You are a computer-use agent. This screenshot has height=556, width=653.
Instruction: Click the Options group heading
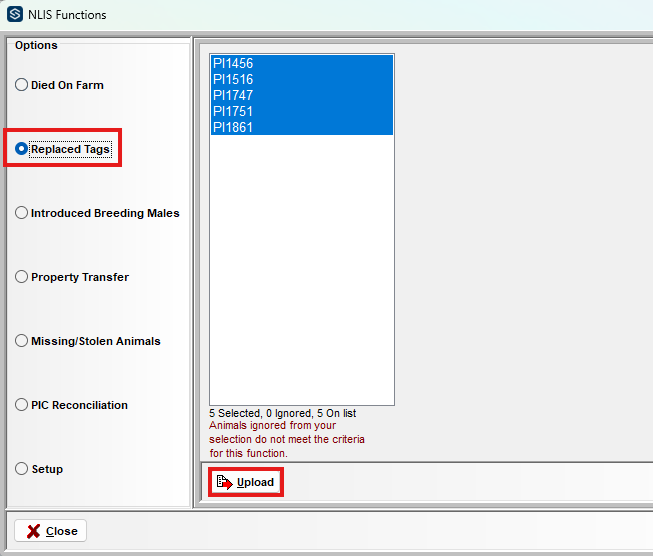pyautogui.click(x=36, y=46)
